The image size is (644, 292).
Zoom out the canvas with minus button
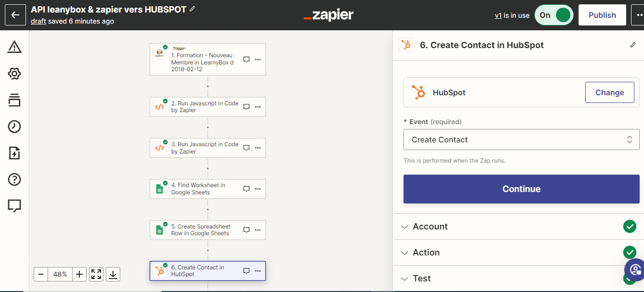tap(41, 274)
